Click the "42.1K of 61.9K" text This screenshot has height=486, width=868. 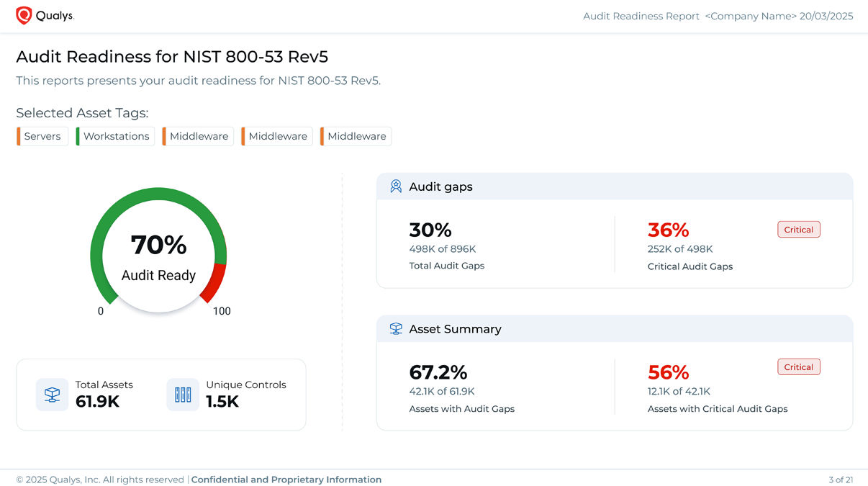(442, 392)
